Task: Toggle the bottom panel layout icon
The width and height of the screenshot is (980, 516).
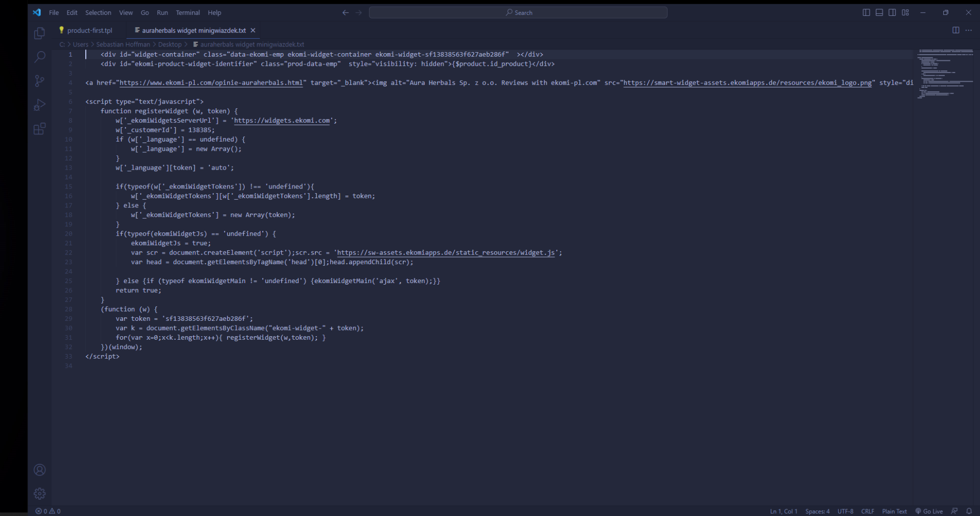Action: 879,12
